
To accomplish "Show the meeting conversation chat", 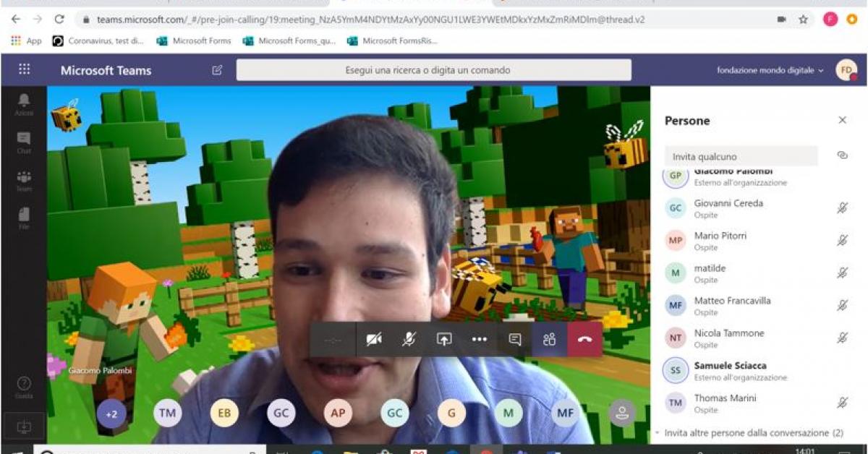I will (514, 340).
